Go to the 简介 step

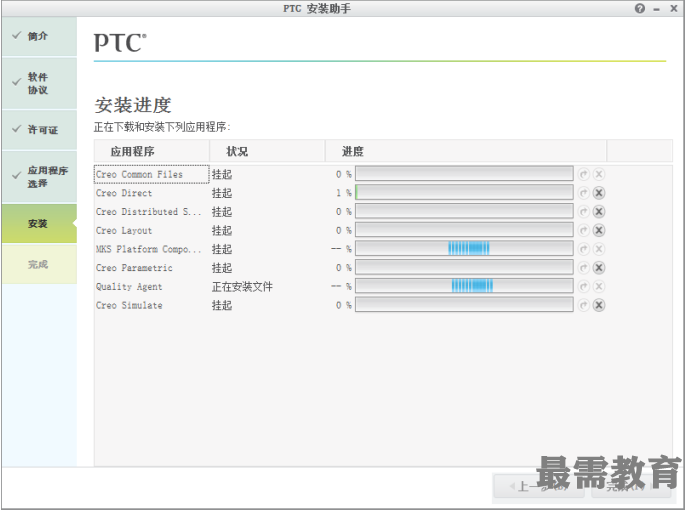(39, 36)
